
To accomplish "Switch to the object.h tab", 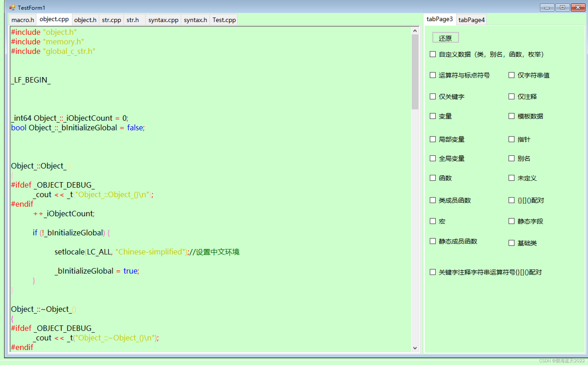I will [x=85, y=20].
